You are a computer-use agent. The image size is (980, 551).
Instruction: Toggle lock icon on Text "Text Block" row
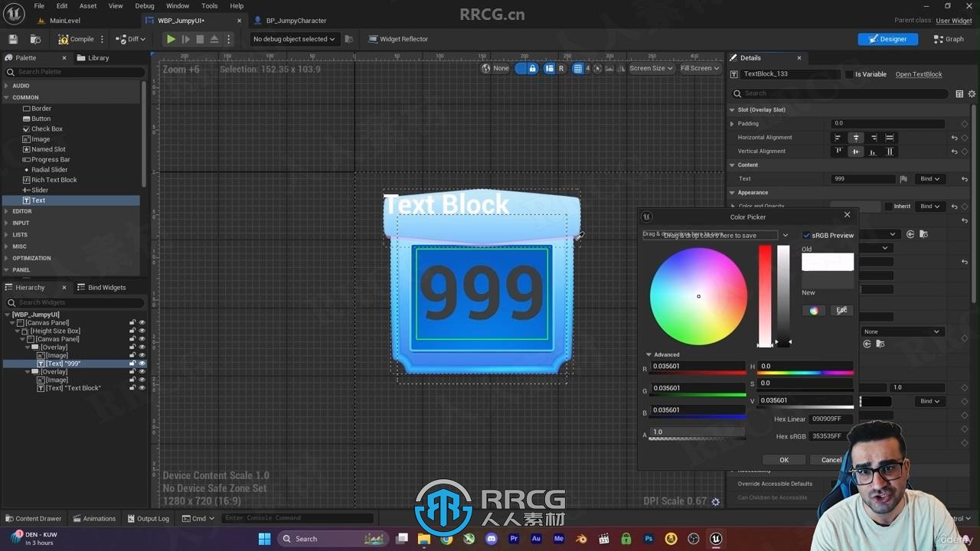132,388
